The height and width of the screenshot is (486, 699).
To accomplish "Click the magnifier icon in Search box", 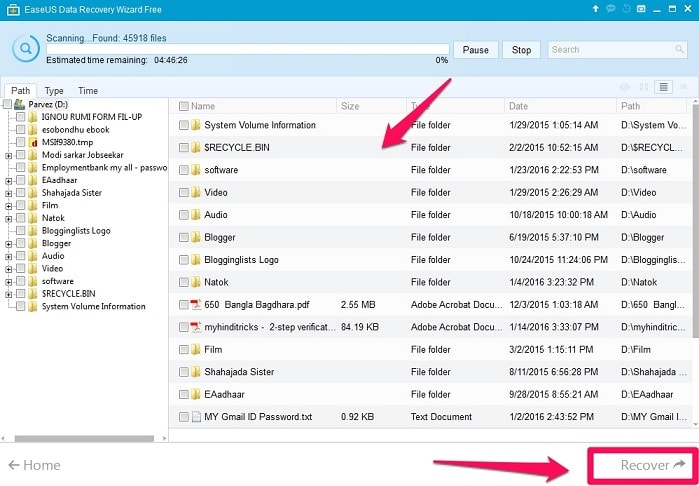I will click(x=679, y=49).
